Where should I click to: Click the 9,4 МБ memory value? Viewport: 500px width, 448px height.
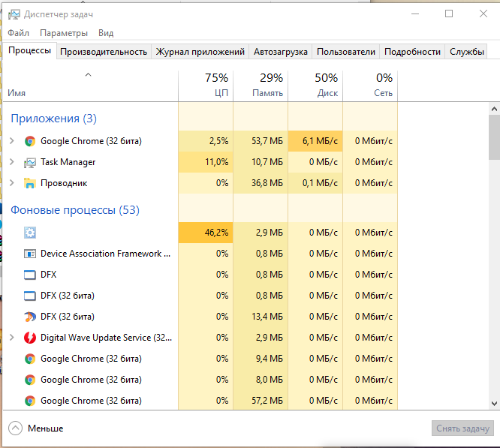(x=270, y=359)
